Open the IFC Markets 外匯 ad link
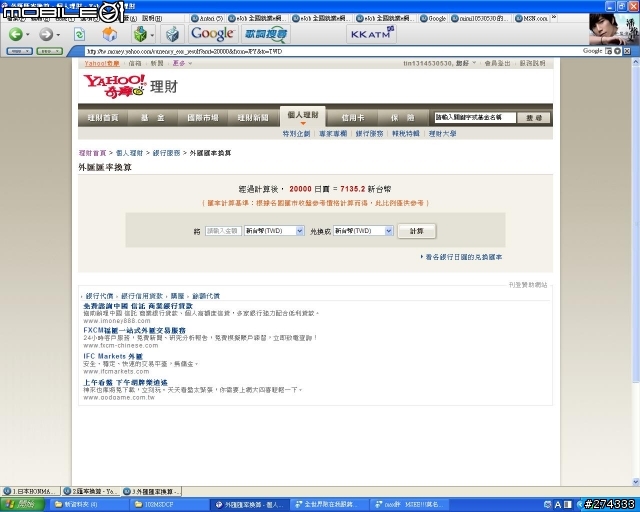 tap(113, 356)
